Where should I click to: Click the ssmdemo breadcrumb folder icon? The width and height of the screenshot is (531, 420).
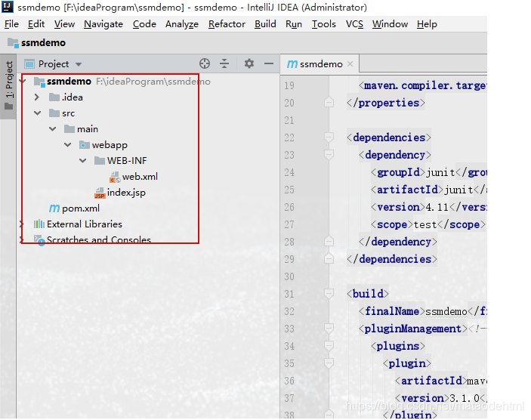[x=13, y=42]
